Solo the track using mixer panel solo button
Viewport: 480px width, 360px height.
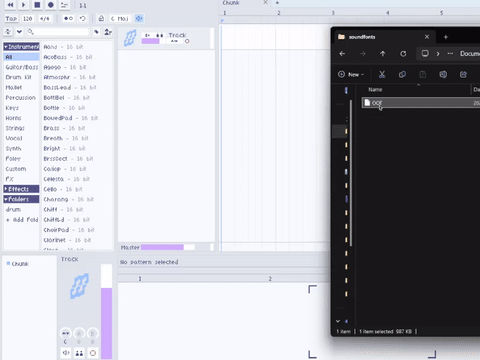click(x=79, y=353)
